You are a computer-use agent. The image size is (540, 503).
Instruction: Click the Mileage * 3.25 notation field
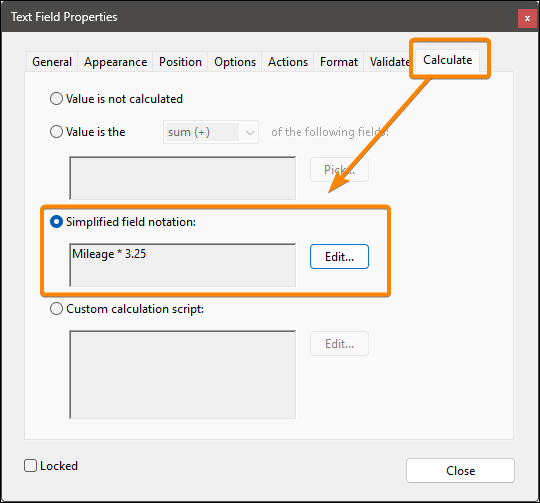pyautogui.click(x=183, y=265)
